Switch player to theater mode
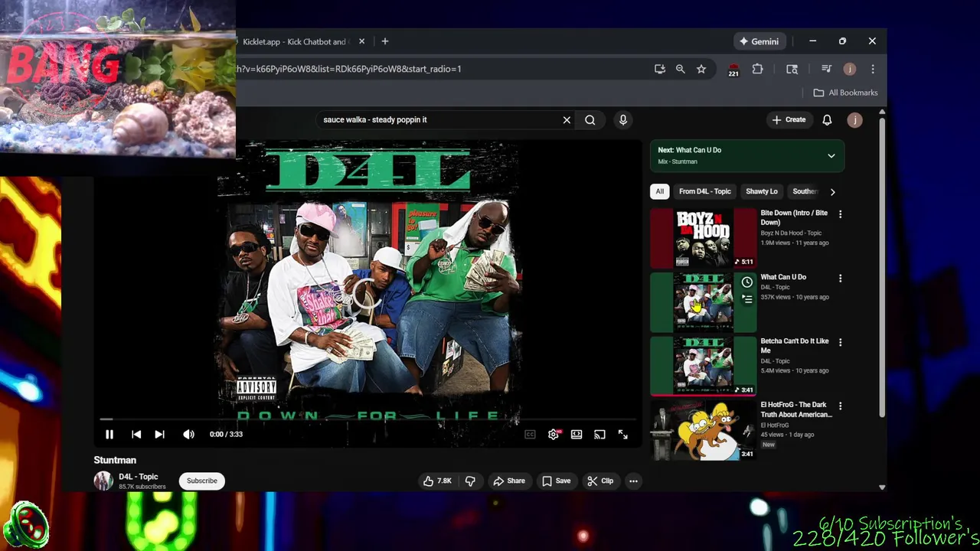Image resolution: width=980 pixels, height=551 pixels. coord(577,435)
